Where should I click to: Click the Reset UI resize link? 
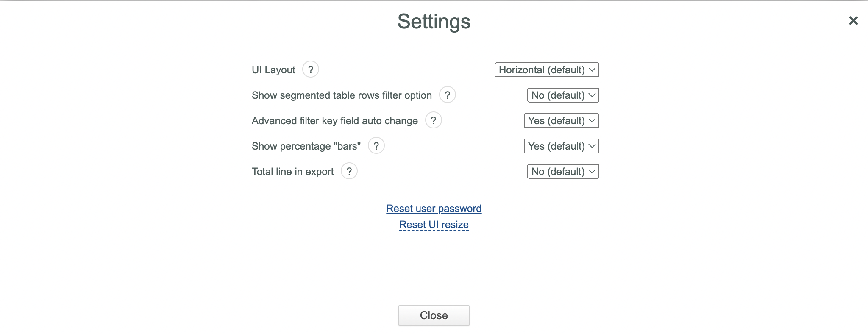[x=434, y=225]
